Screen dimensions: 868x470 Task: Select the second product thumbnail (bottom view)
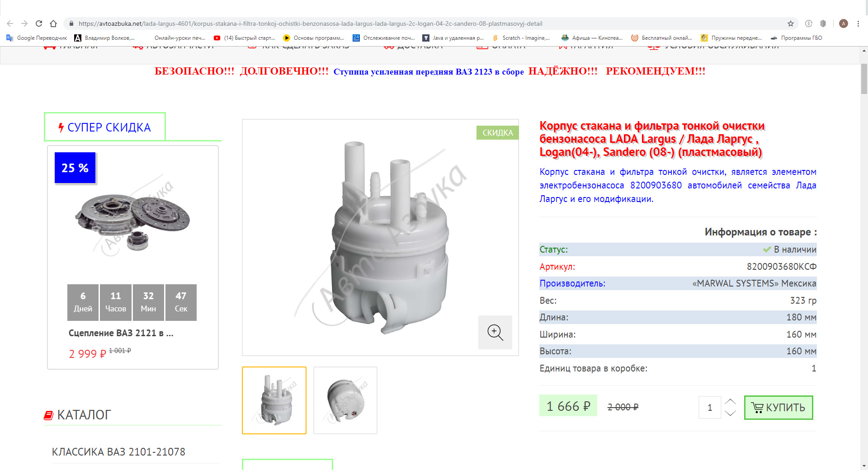[345, 400]
